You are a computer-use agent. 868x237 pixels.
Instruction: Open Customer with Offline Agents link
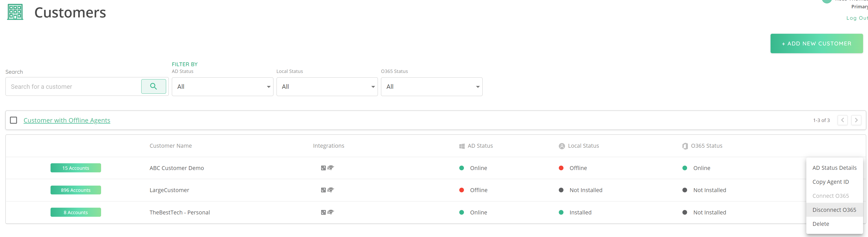[67, 120]
